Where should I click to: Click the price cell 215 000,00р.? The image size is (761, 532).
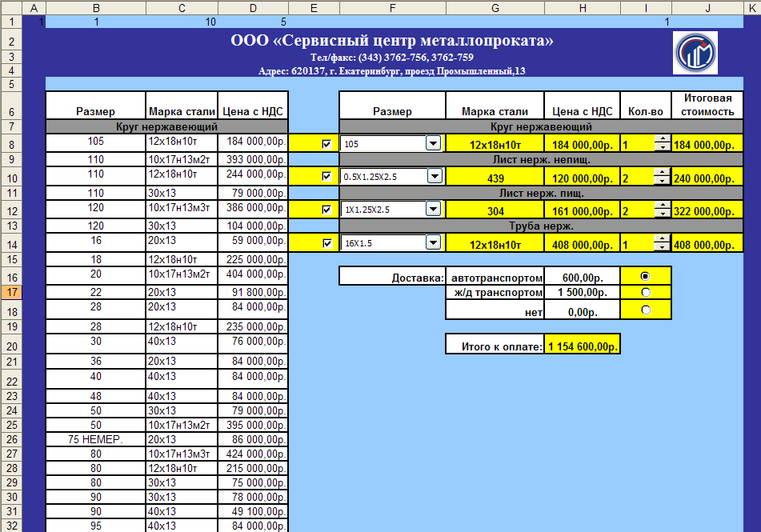coord(253,469)
